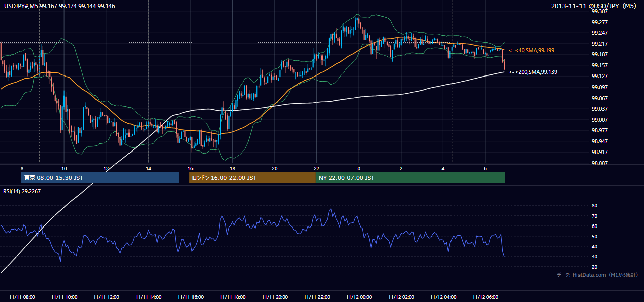Viewport: 644px width, 302px height.
Task: Click RSI scale level 80
Action: [594, 206]
